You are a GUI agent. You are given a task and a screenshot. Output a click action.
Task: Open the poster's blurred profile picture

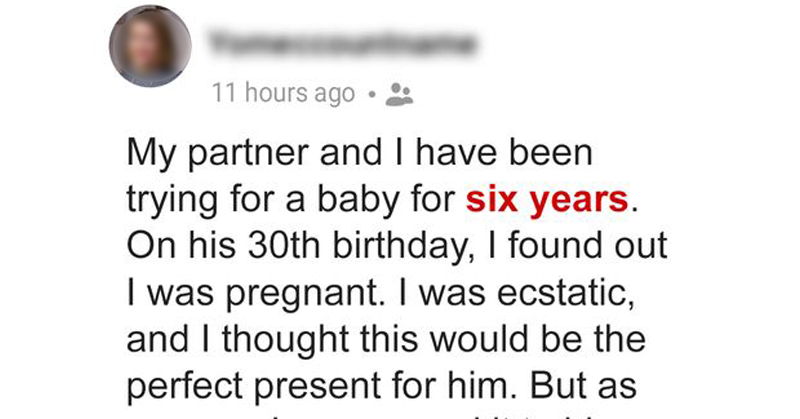[x=151, y=46]
